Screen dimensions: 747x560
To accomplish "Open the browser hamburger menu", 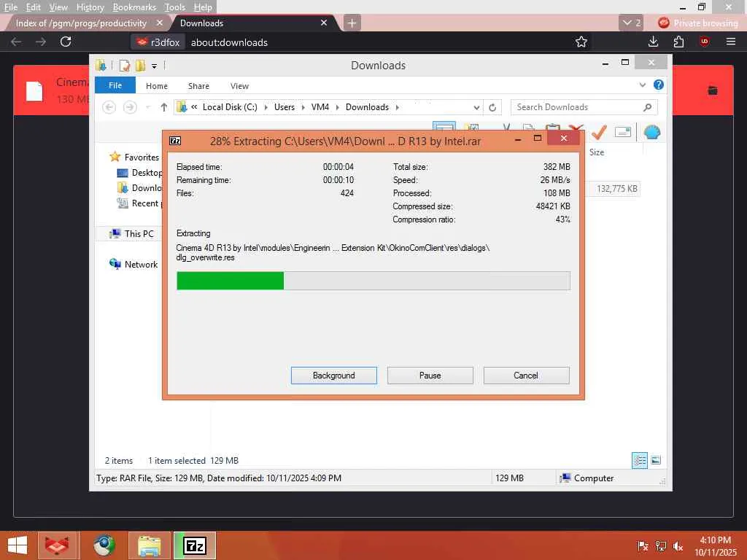I will [731, 42].
